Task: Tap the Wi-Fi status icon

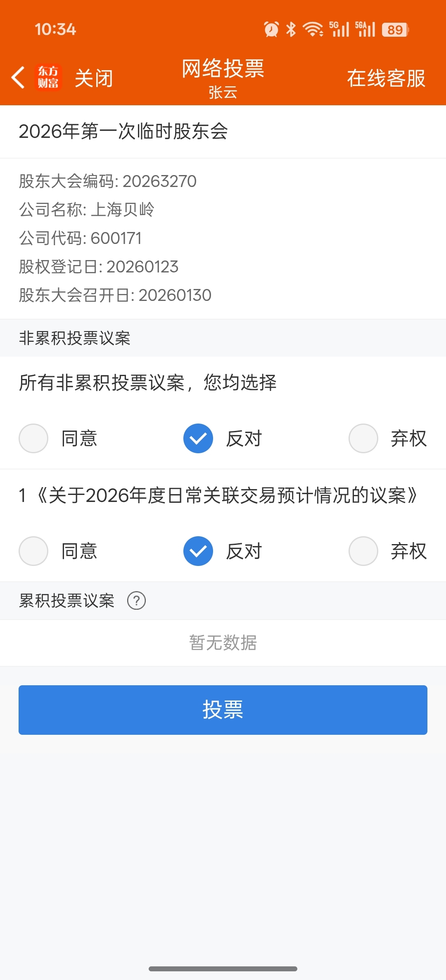Action: tap(313, 29)
